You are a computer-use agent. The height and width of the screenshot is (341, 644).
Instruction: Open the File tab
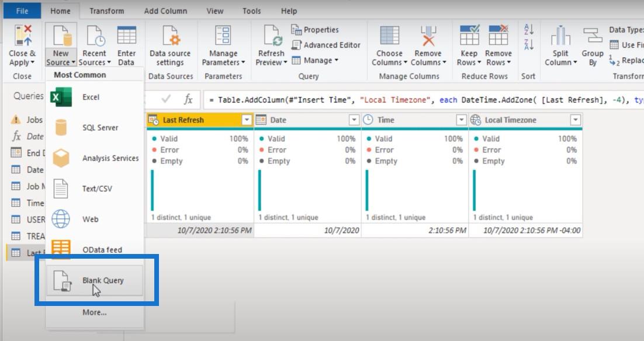pyautogui.click(x=22, y=11)
